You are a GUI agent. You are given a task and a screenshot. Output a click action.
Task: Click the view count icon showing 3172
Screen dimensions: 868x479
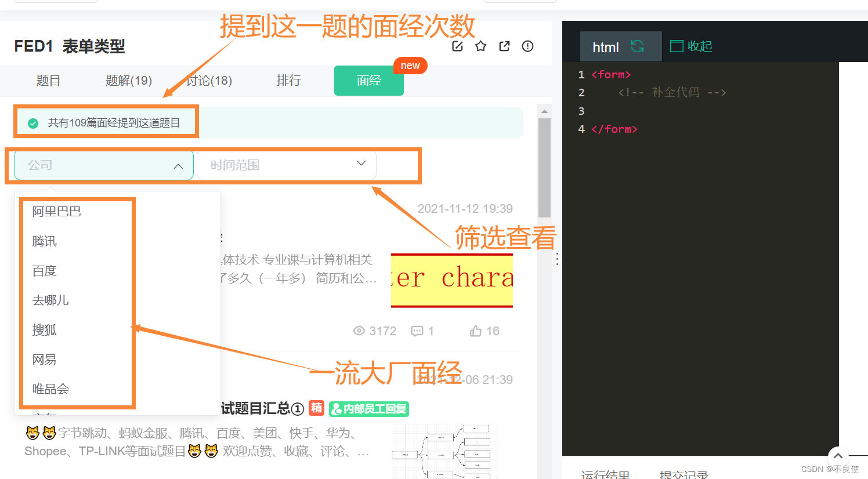(x=360, y=331)
